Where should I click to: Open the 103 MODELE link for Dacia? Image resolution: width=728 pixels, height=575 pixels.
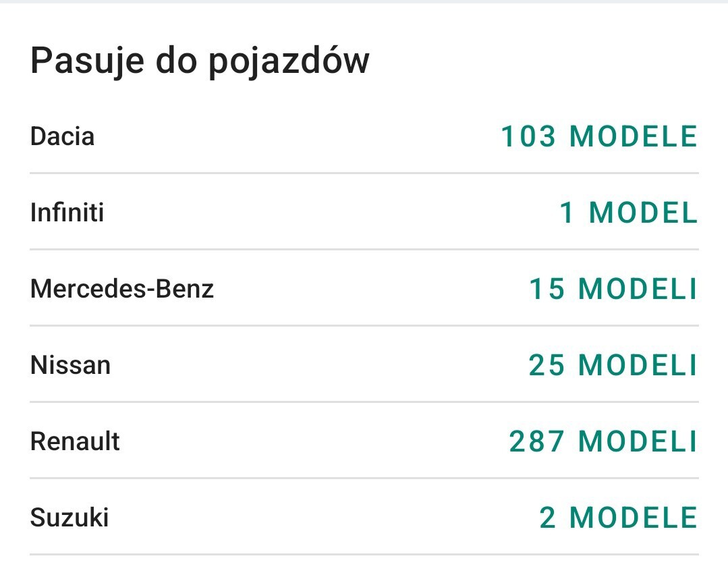coord(599,136)
